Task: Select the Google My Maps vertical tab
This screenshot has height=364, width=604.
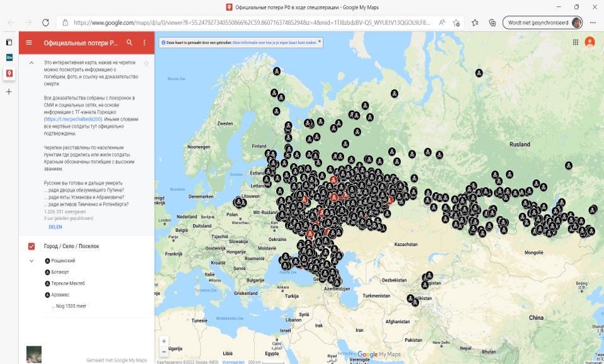Action: pos(9,74)
